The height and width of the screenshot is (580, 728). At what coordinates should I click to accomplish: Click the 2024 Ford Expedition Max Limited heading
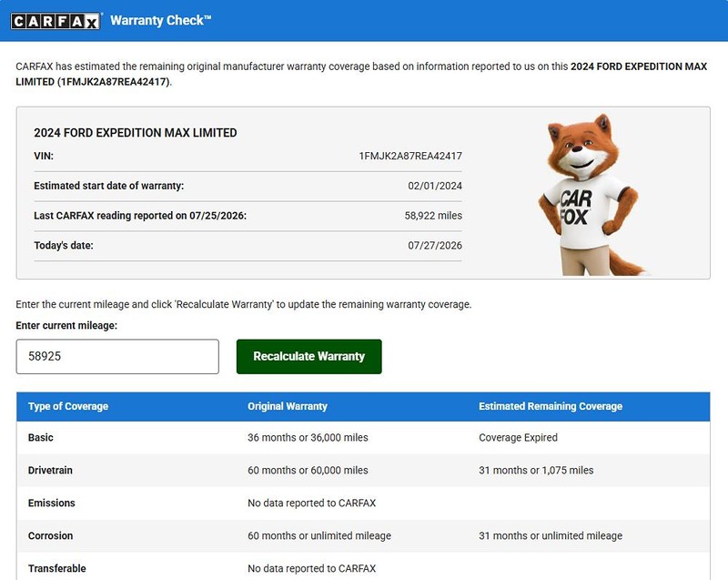(x=136, y=133)
